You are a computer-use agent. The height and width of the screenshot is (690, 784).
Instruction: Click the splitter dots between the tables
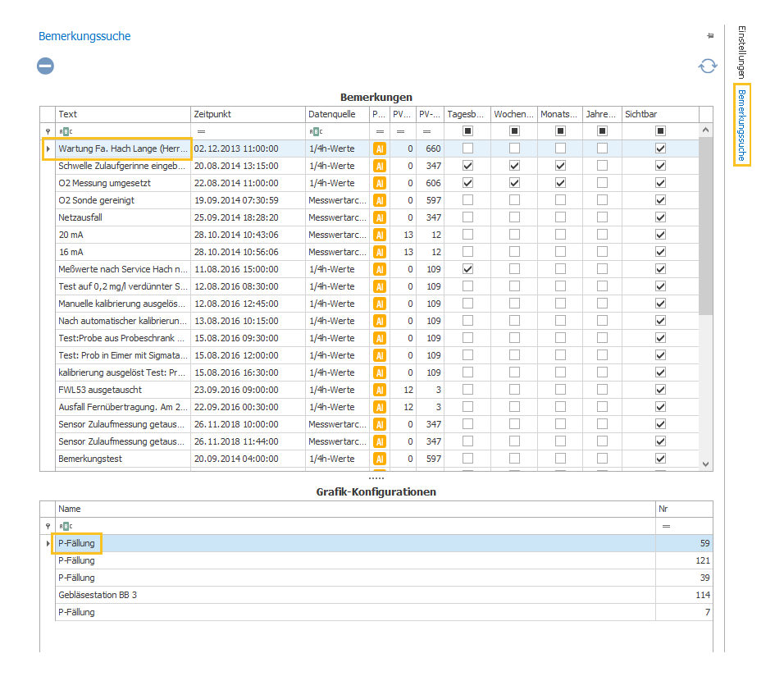pyautogui.click(x=376, y=478)
